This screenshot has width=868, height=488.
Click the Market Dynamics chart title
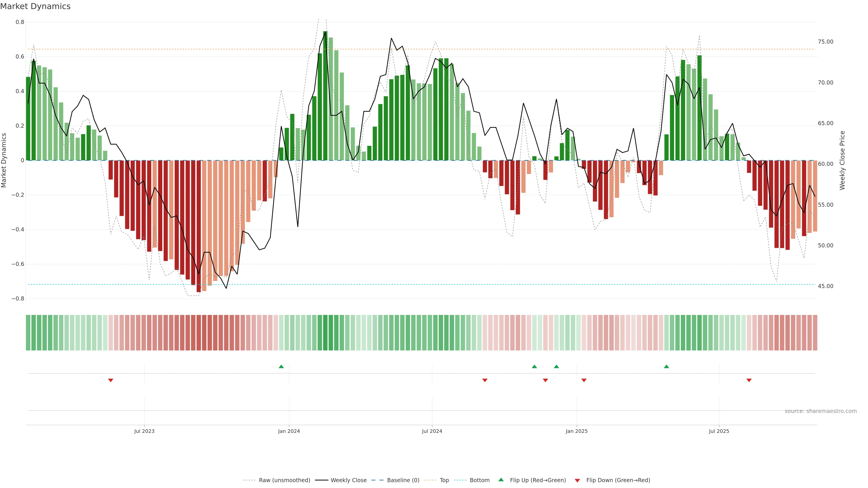click(35, 6)
